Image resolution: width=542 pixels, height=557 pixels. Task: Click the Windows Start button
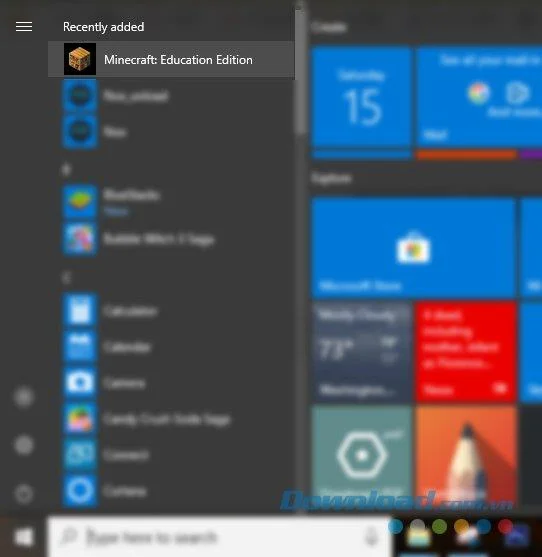click(23, 536)
